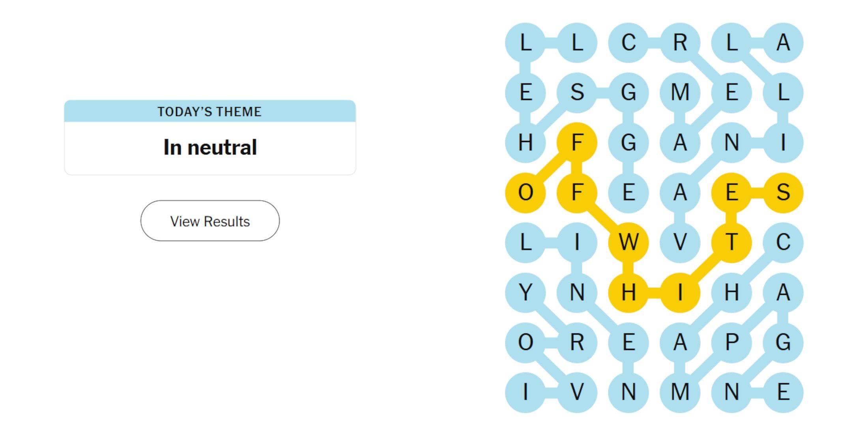Tap the yellow I letter tile
This screenshot has width=868, height=434.
[x=680, y=292]
